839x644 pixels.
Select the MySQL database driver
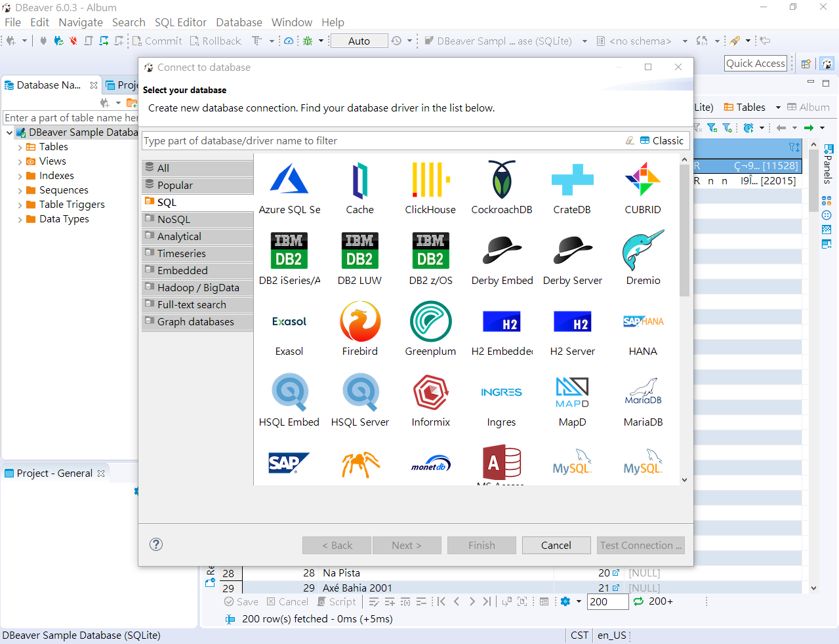click(x=572, y=463)
